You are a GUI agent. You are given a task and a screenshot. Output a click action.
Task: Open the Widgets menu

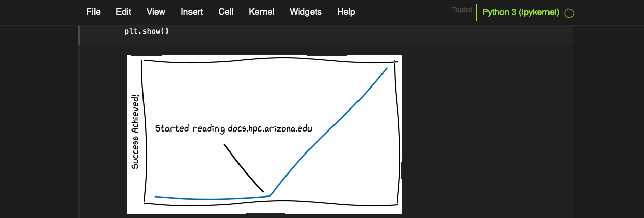[x=305, y=12]
